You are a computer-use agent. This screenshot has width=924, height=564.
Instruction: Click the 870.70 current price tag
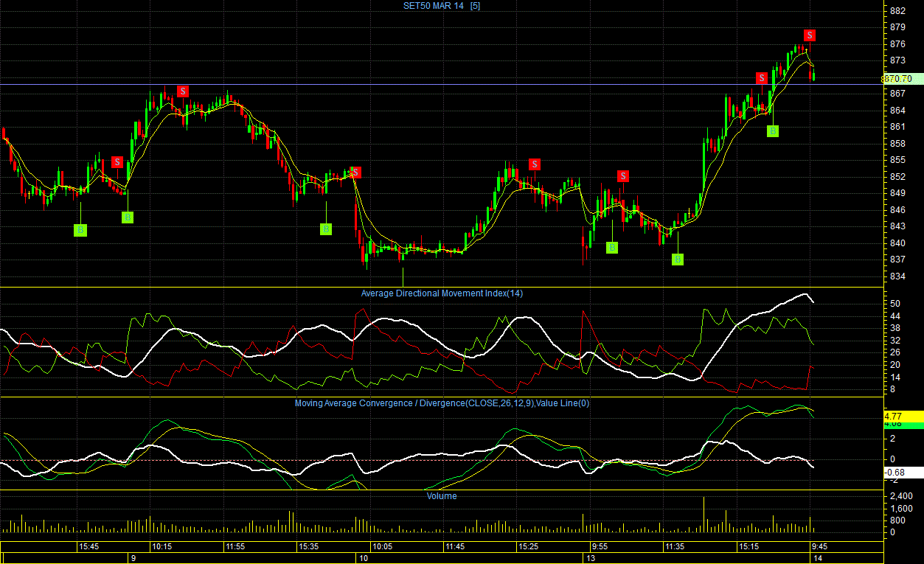[897, 78]
